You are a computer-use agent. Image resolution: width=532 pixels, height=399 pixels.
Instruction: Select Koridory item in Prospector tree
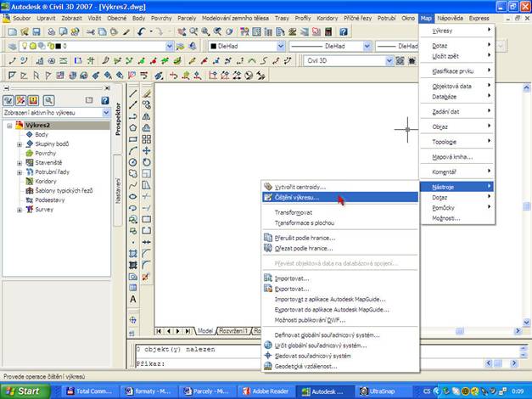click(46, 182)
